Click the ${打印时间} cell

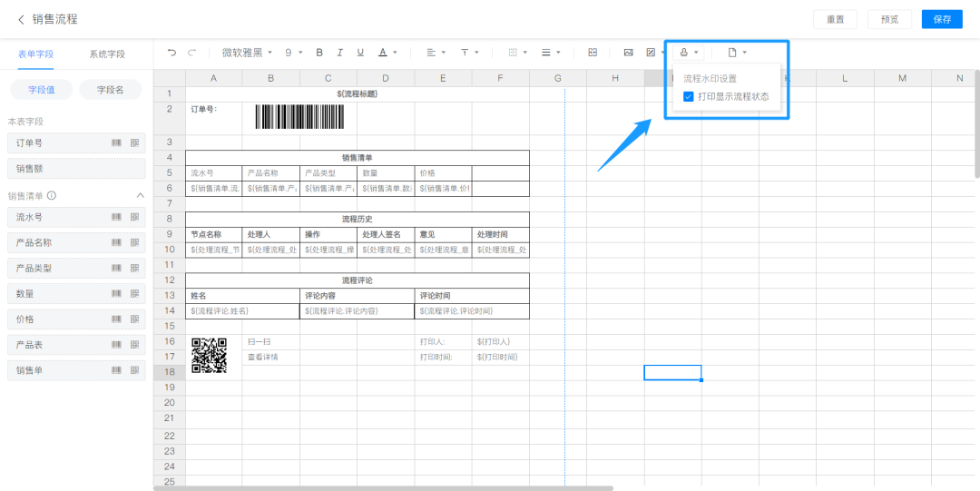pyautogui.click(x=501, y=358)
